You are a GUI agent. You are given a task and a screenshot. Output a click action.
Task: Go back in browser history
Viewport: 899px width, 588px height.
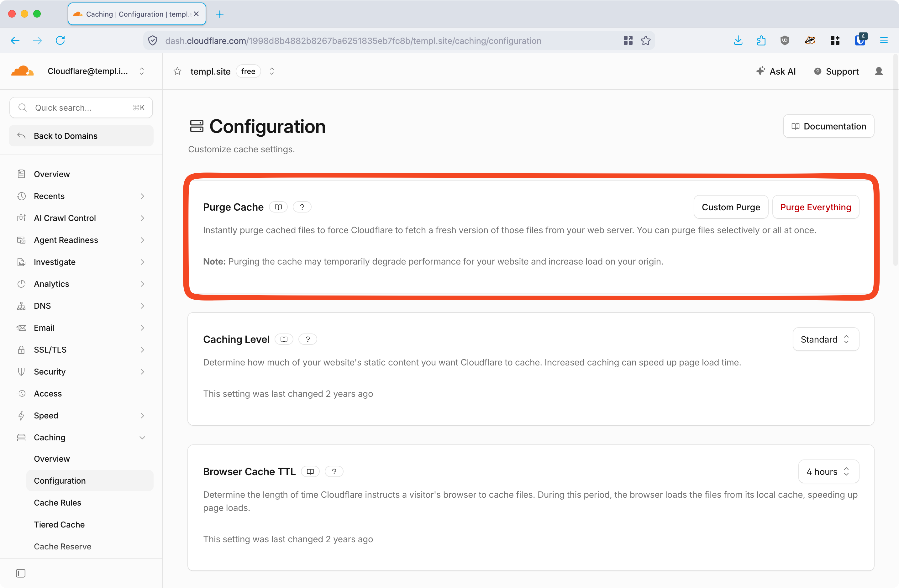[15, 40]
